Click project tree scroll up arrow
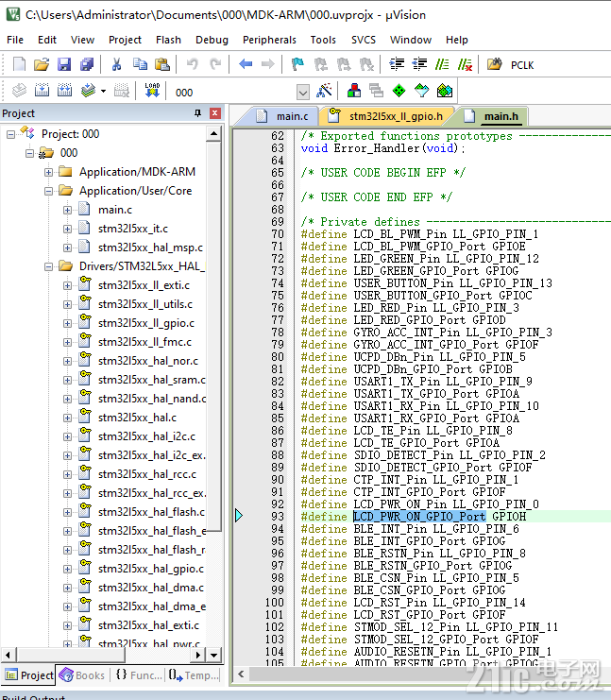The width and height of the screenshot is (611, 700). [x=213, y=133]
